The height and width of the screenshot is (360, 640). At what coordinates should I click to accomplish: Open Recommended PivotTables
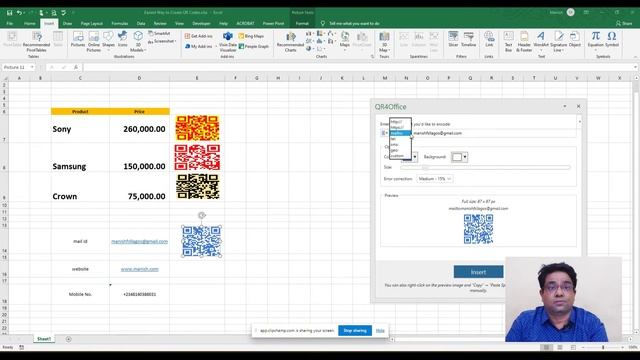coord(36,42)
